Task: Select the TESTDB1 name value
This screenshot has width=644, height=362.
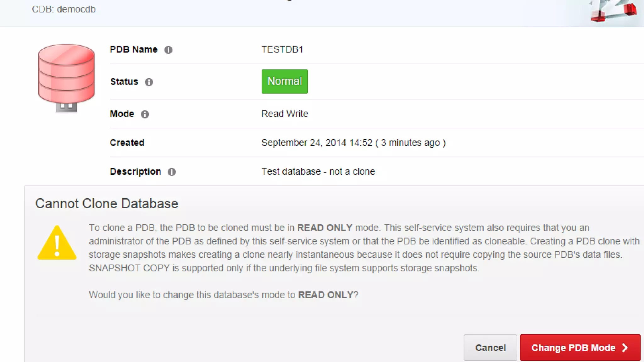Action: [282, 50]
